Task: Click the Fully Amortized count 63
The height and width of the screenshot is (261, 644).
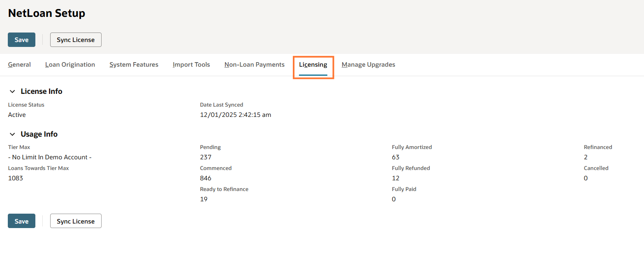Action: (396, 157)
